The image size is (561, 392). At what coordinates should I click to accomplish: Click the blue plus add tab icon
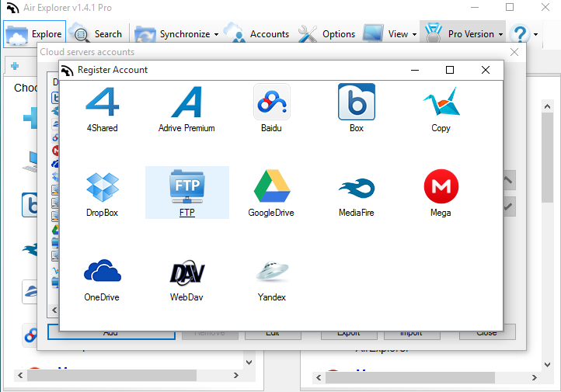(x=15, y=66)
